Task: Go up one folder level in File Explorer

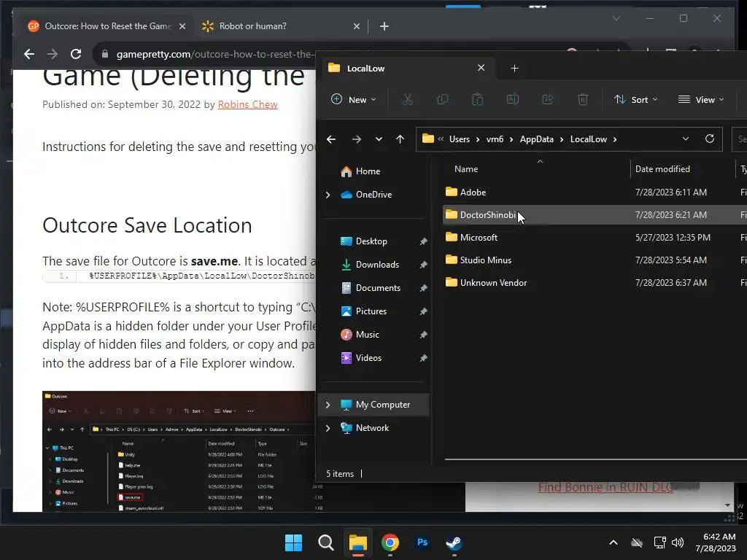Action: click(x=400, y=139)
